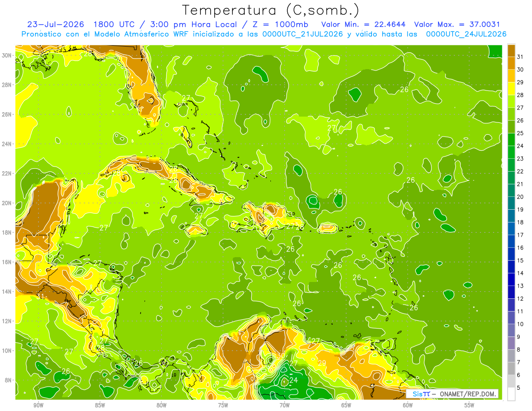Click the '60W' longitude axis label
The height and width of the screenshot is (411, 532).
coord(408,405)
